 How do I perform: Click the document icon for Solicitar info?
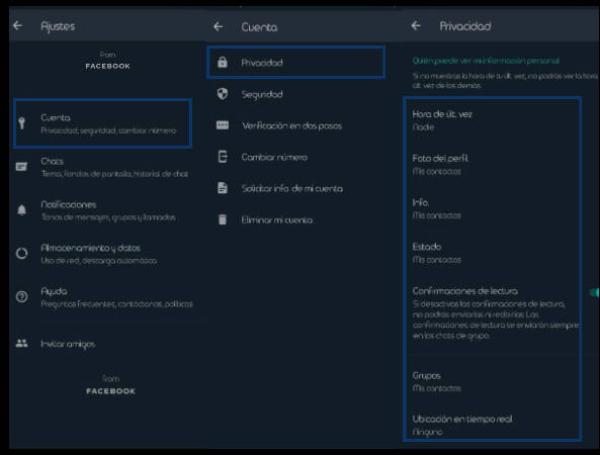tap(222, 188)
